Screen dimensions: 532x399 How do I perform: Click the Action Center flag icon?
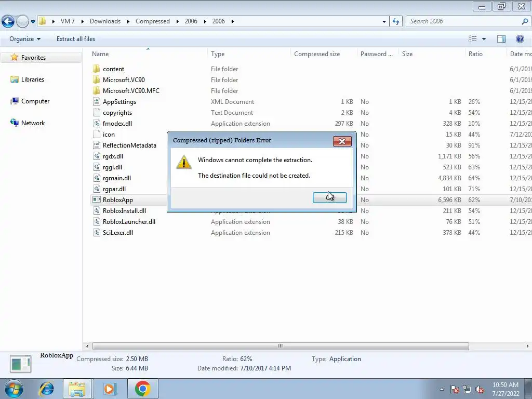pyautogui.click(x=455, y=390)
